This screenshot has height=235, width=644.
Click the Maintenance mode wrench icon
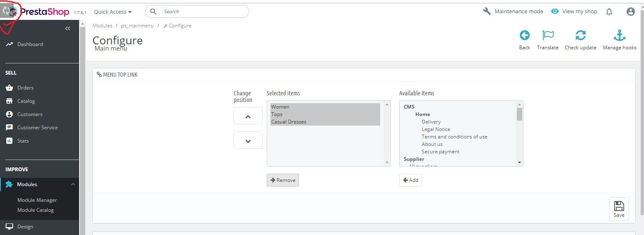(487, 12)
